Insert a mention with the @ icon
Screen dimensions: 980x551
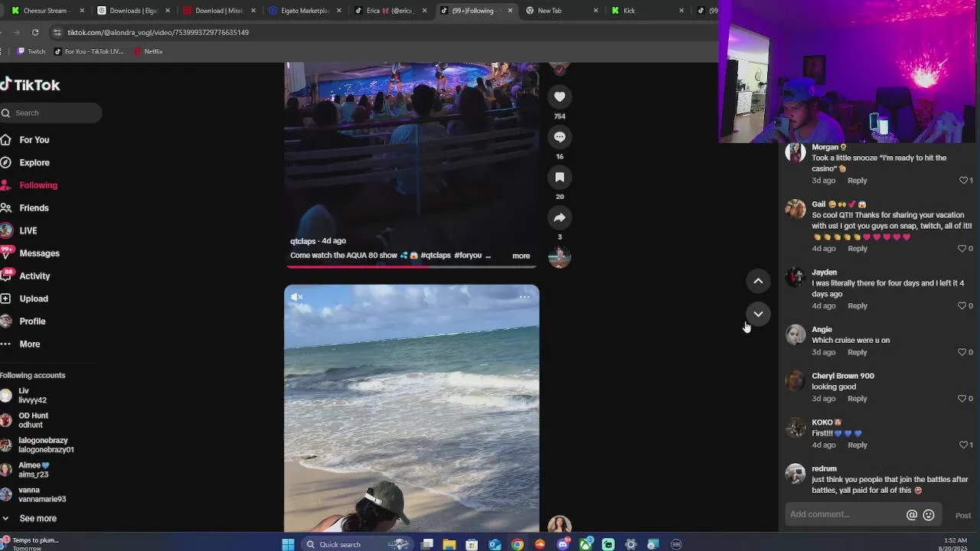coord(912,515)
